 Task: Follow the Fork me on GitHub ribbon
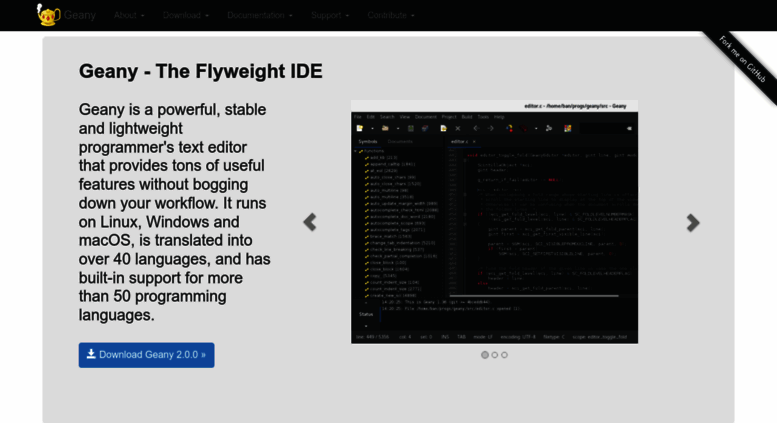click(742, 59)
